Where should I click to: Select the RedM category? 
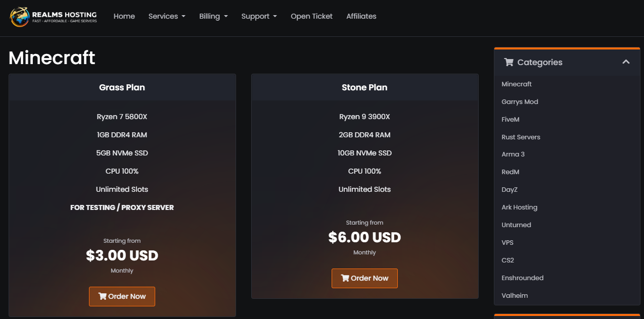pyautogui.click(x=511, y=172)
